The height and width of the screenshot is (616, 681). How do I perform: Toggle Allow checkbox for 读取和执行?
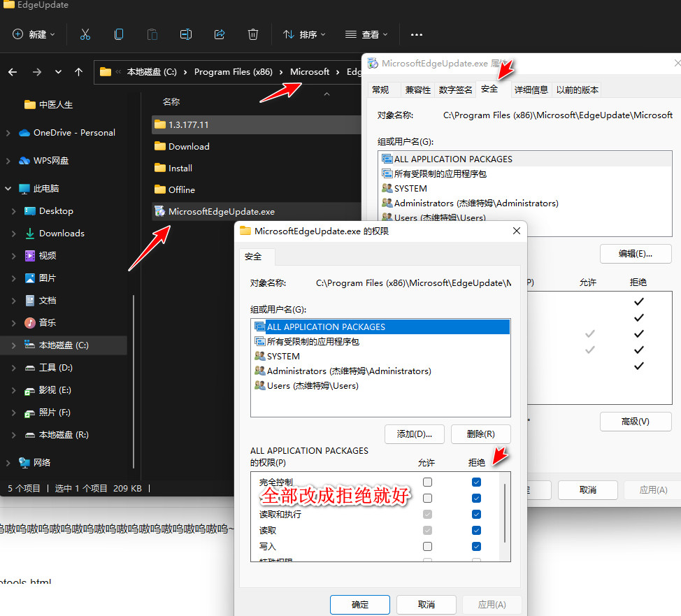point(427,515)
